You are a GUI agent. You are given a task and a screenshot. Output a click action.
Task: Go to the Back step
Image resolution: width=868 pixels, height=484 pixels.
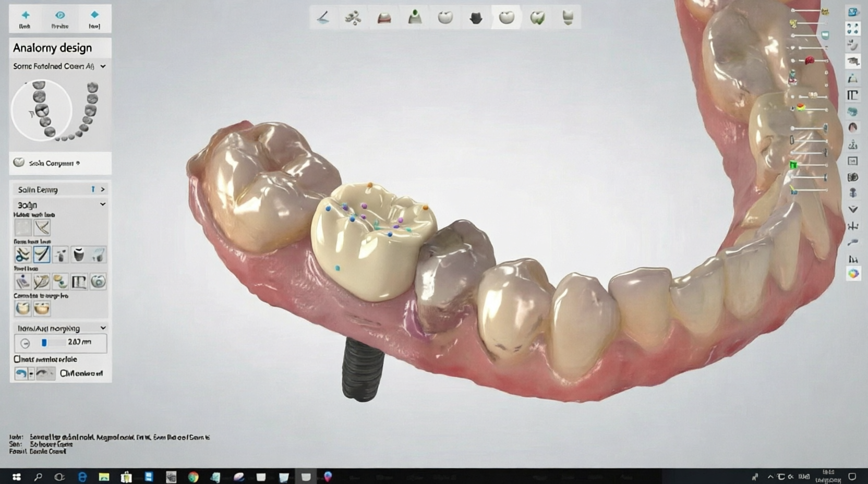pos(25,19)
